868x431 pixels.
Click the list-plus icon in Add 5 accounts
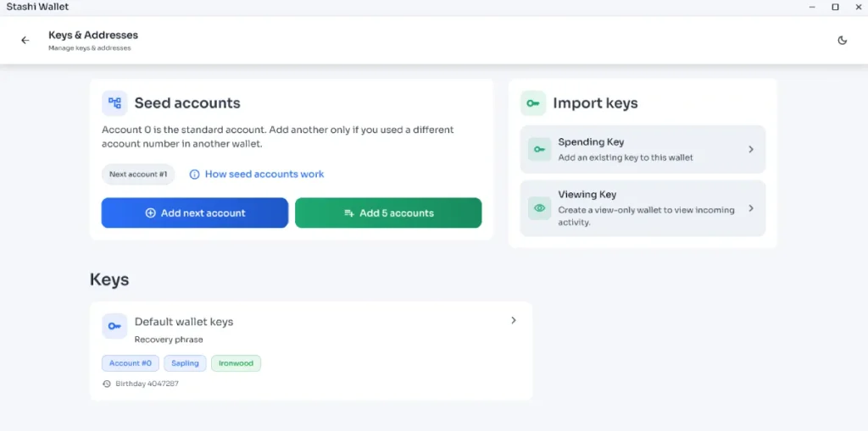point(348,213)
